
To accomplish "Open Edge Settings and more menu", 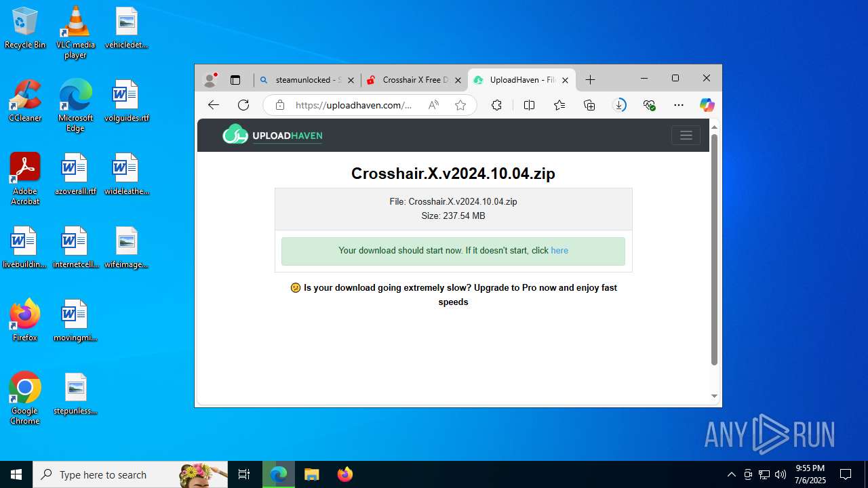I will tap(679, 105).
